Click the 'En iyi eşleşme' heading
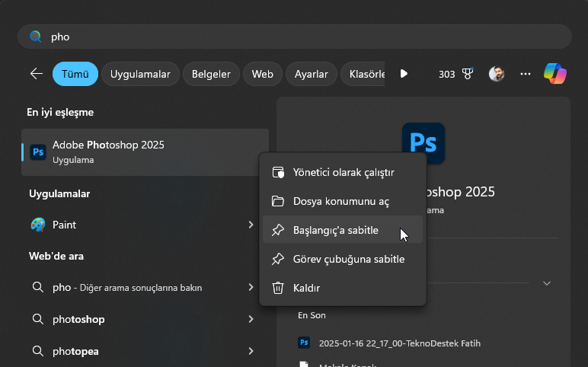This screenshot has height=367, width=588. click(x=60, y=112)
